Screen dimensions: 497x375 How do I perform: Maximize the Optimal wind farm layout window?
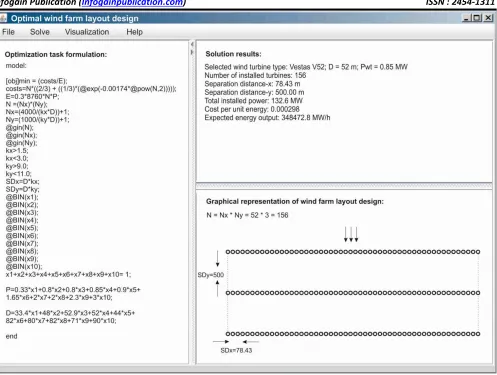477,18
